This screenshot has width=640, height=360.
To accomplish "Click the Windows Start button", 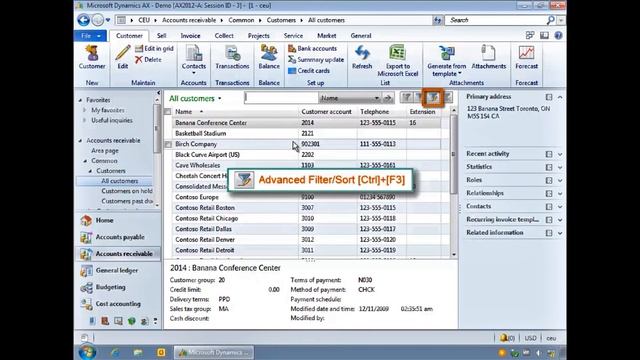I will tap(87, 352).
